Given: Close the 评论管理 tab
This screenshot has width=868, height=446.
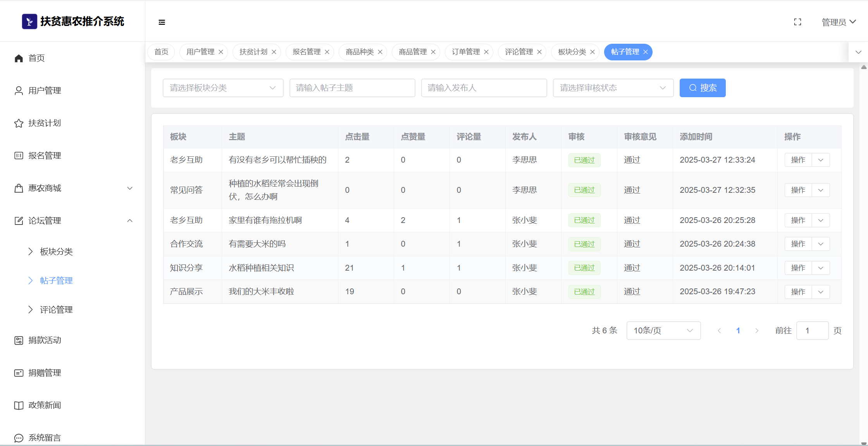Looking at the screenshot, I should pyautogui.click(x=539, y=52).
